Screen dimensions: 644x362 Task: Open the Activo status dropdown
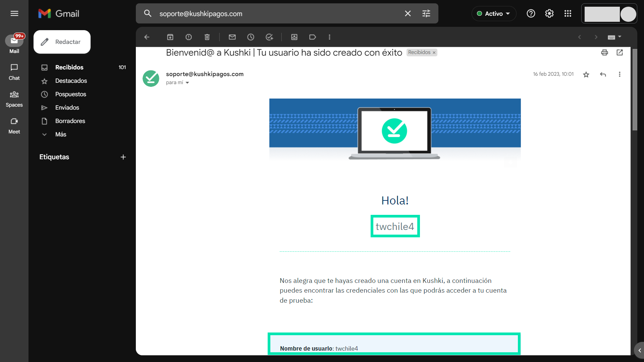tap(494, 14)
